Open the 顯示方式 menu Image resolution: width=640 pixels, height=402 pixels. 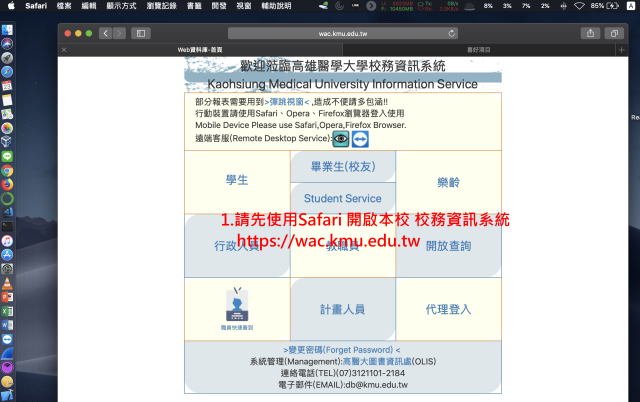pyautogui.click(x=121, y=6)
